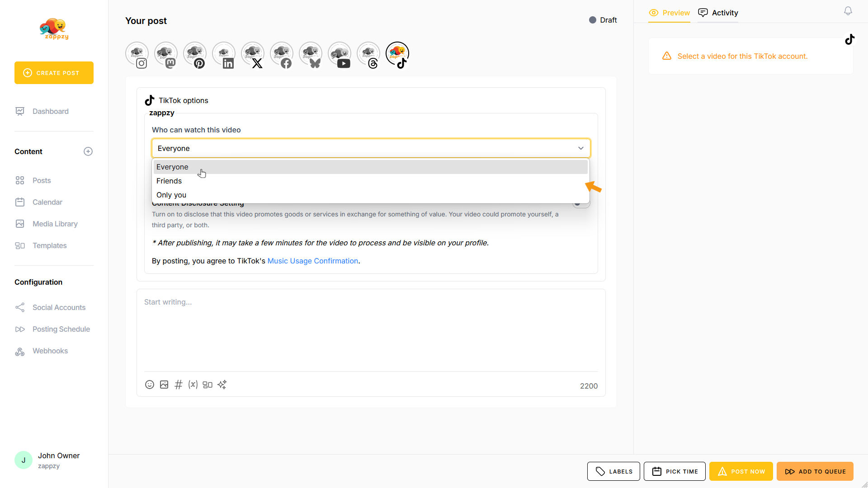Choose Friends from the dropdown list

click(169, 181)
